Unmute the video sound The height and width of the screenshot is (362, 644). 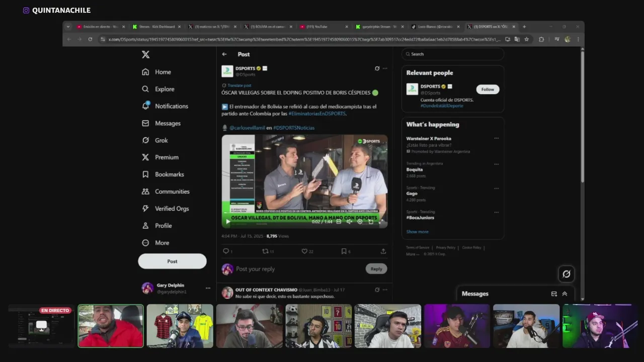coord(349,221)
